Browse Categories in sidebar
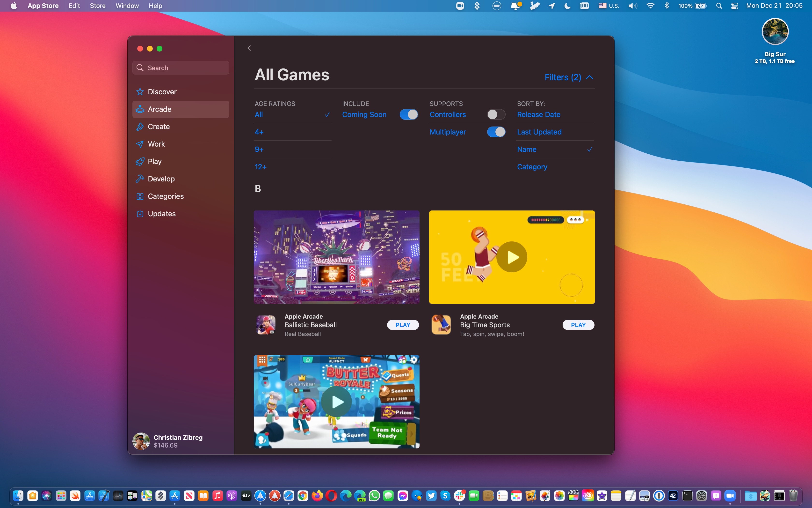812x508 pixels. (181, 196)
